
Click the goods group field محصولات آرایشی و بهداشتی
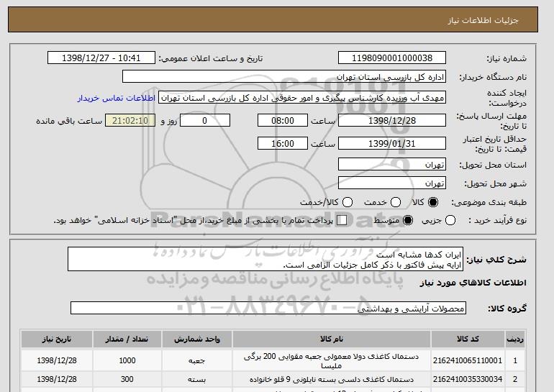pyautogui.click(x=268, y=308)
